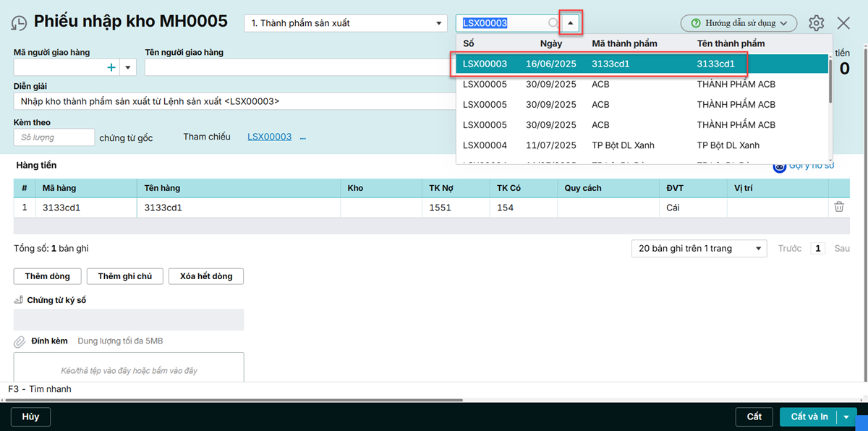Viewport: 868px width, 431px height.
Task: Open the LSX00003 reference link
Action: click(x=269, y=137)
